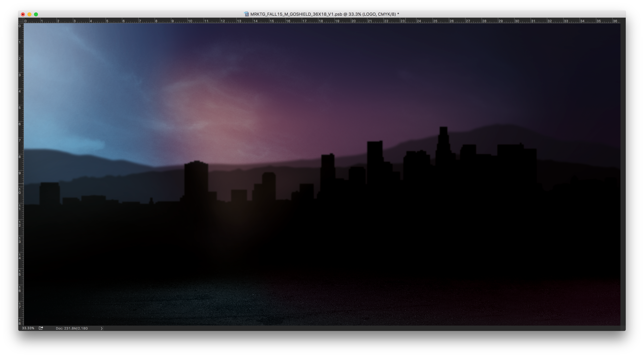644x357 pixels.
Task: Click the Doc: 231.8M/2.18G status readout
Action: pos(72,328)
